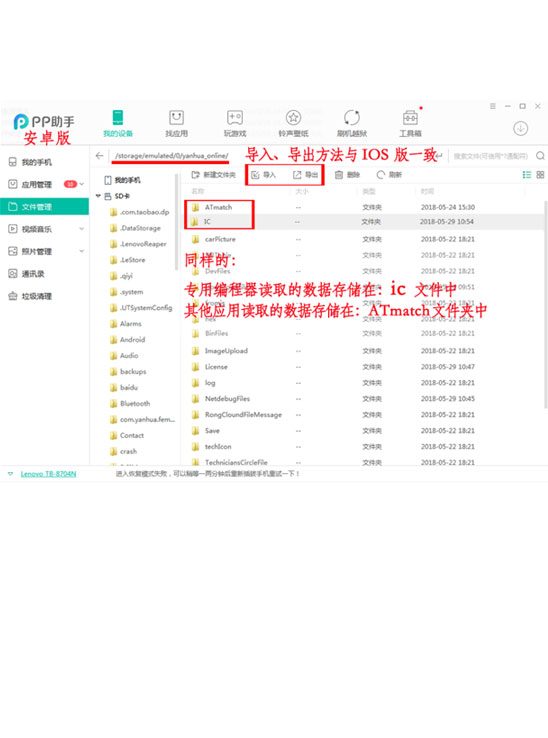
Task: Select File Management in the sidebar
Action: click(x=44, y=207)
